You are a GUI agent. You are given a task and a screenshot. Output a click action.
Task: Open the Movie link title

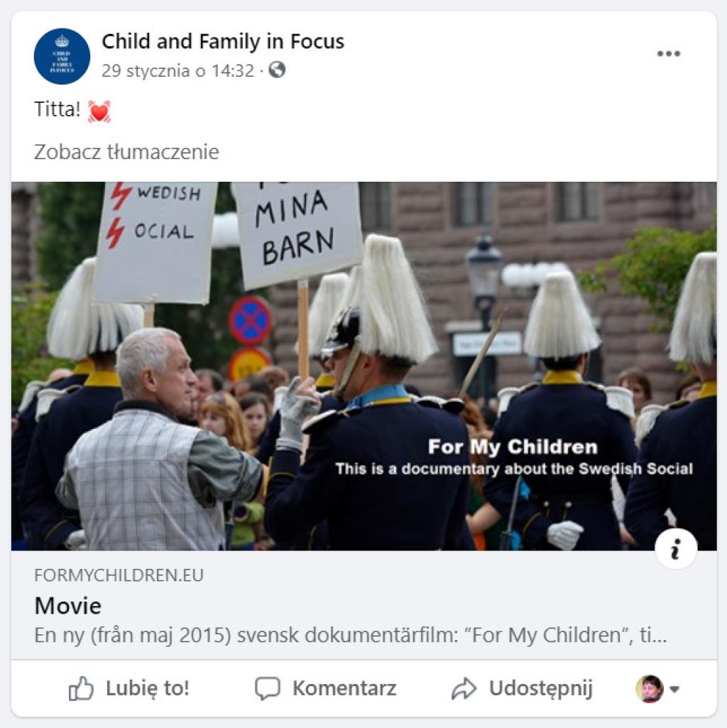click(67, 606)
